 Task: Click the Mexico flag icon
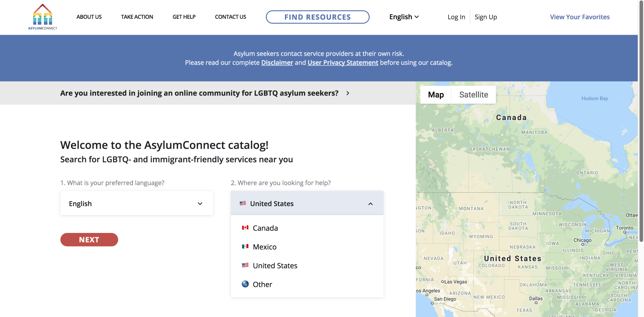tap(245, 246)
